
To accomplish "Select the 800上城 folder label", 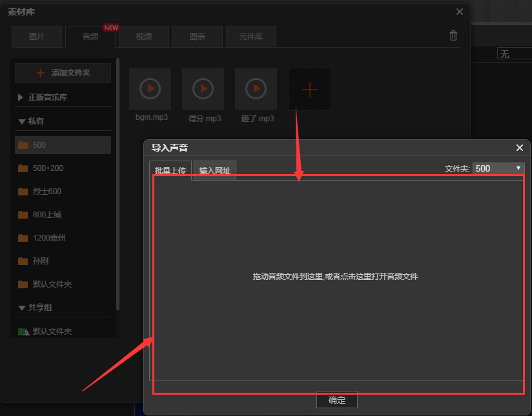I will (x=47, y=215).
